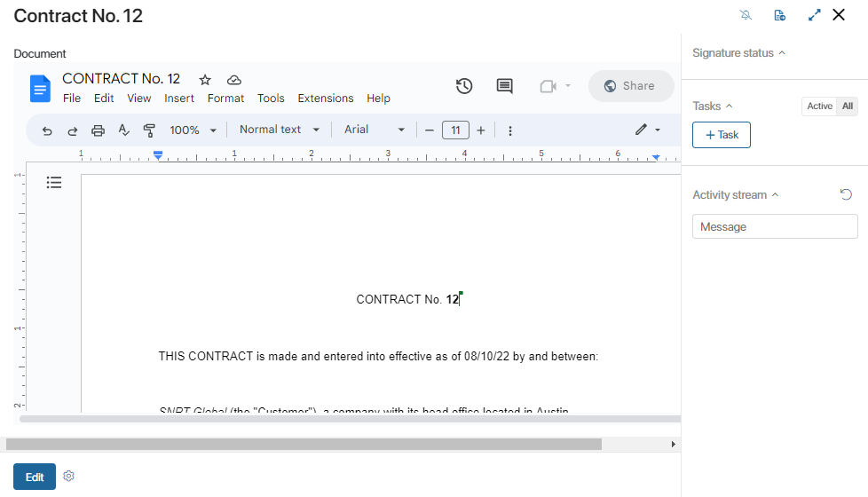Undo the last action
This screenshot has height=497, width=868.
pos(47,130)
